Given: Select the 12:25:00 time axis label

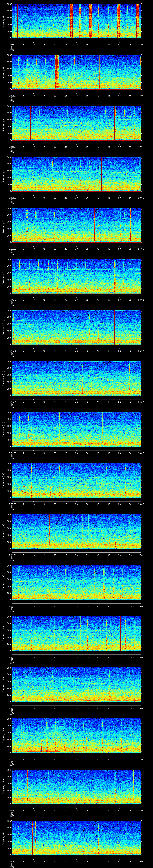Looking at the screenshot, I should click(x=12, y=504).
